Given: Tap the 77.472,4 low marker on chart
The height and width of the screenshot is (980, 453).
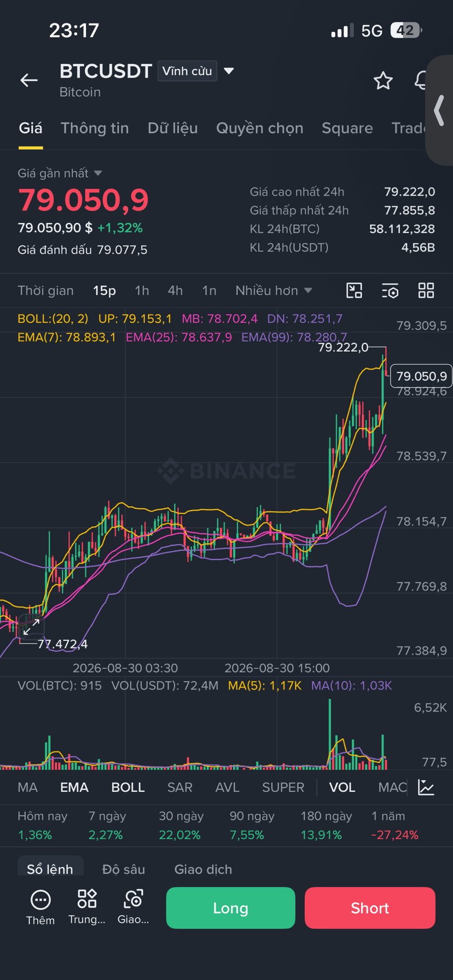Looking at the screenshot, I should click(x=62, y=644).
